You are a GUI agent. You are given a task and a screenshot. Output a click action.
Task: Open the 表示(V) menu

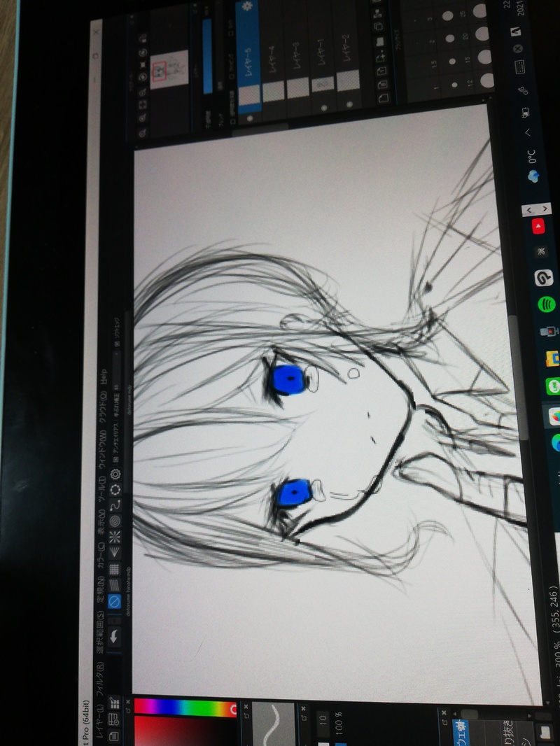click(x=101, y=522)
